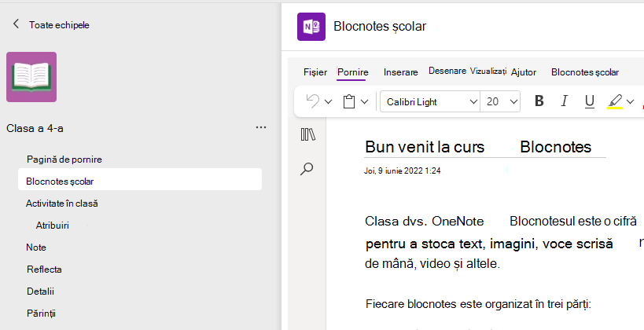Open highlight color dropdown arrow

pyautogui.click(x=630, y=102)
